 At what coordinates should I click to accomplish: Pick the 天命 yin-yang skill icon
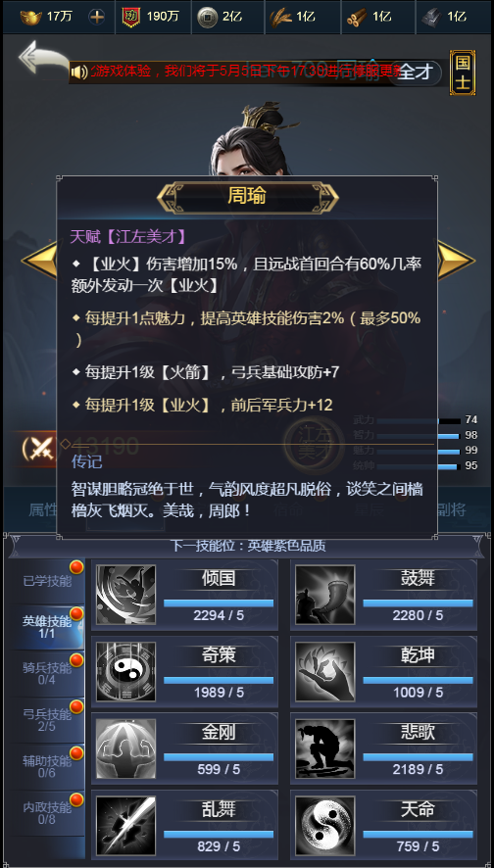325,826
